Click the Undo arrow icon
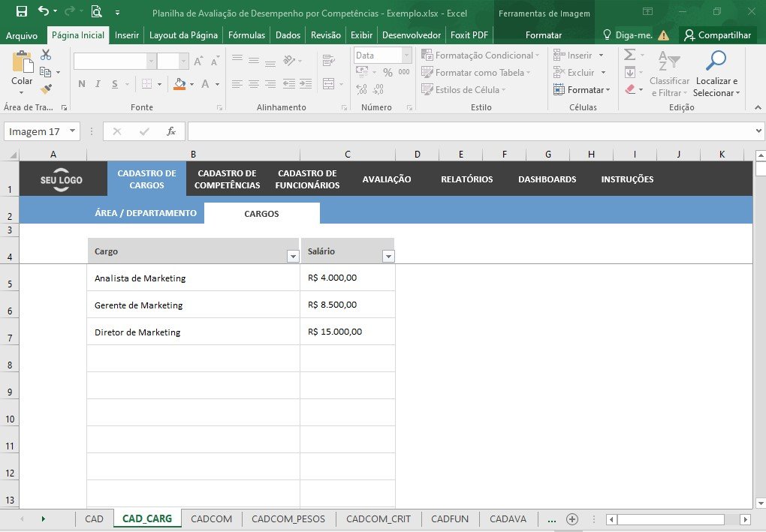 tap(44, 11)
